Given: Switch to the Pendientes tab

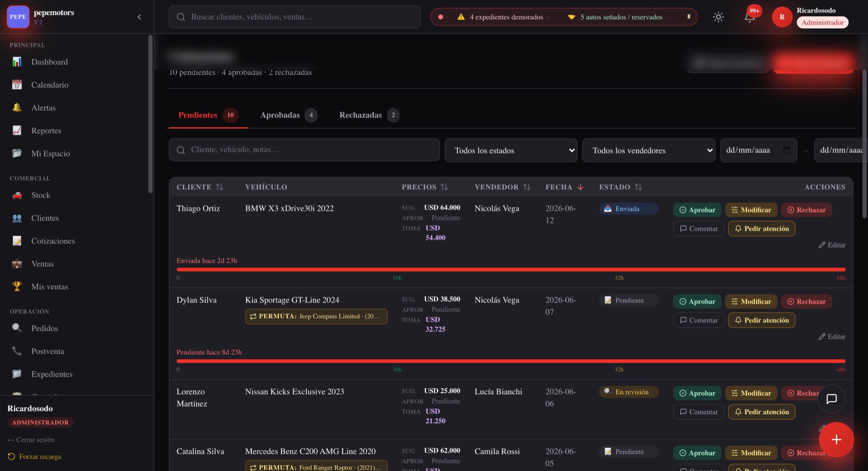Looking at the screenshot, I should [x=208, y=115].
